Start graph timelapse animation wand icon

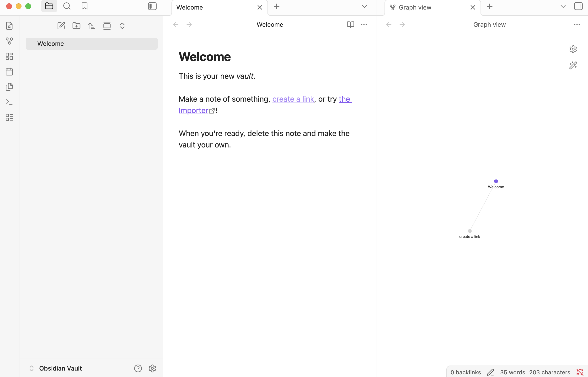click(573, 65)
